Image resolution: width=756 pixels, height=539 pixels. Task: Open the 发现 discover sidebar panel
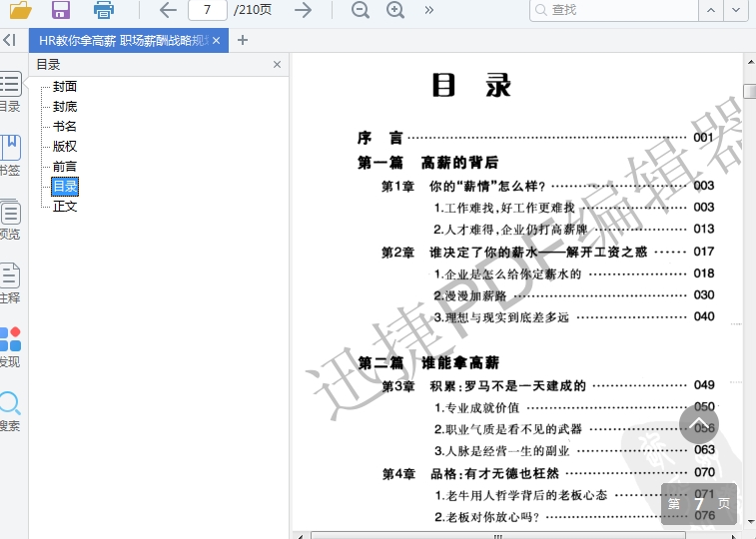[x=9, y=346]
